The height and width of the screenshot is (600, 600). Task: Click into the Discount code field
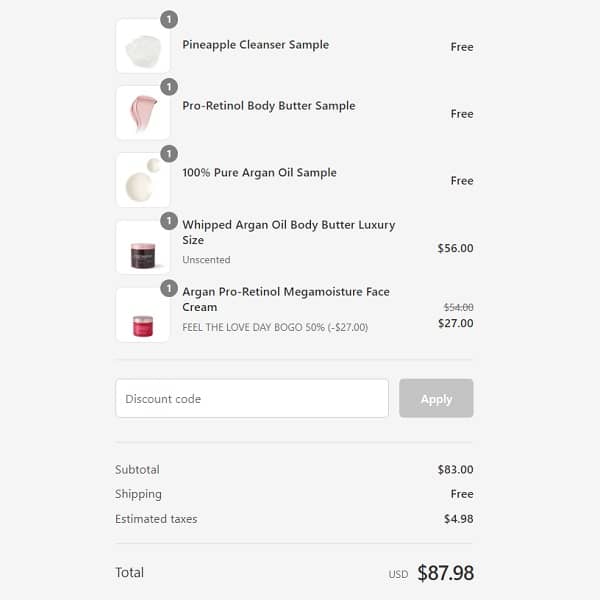pos(251,398)
